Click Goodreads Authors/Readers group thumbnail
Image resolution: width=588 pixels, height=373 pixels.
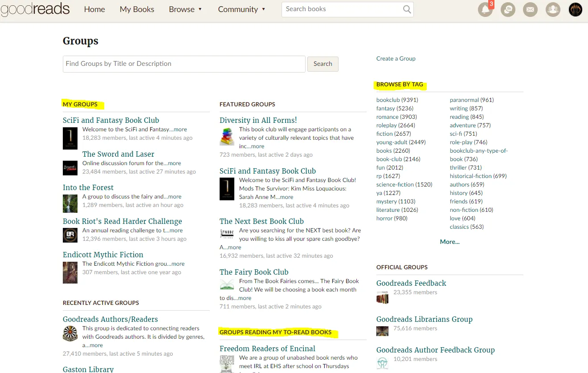70,333
